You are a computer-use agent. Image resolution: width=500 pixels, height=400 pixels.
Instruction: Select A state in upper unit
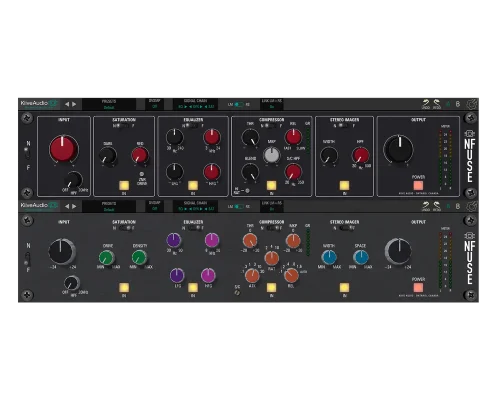(x=448, y=104)
